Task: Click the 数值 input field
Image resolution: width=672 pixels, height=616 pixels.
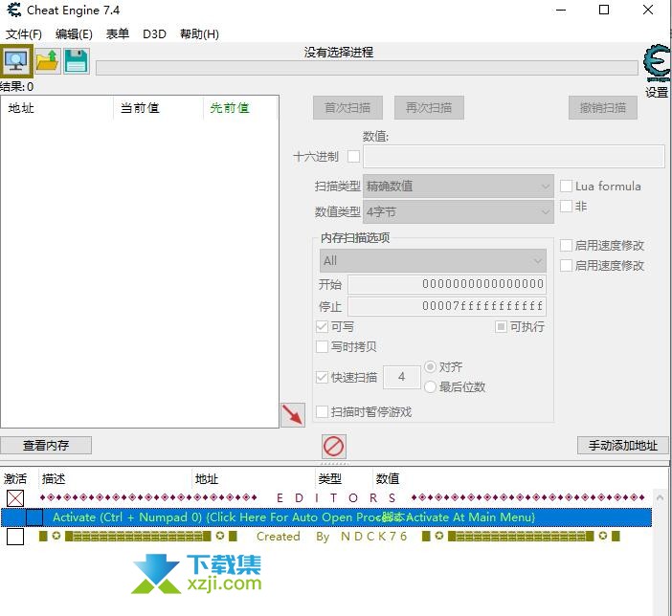Action: (x=514, y=156)
